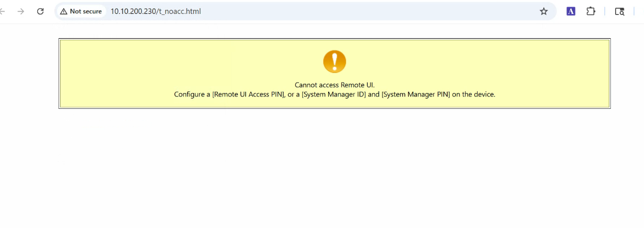Click the words 'Configure a' in the message
The image size is (644, 228).
pos(192,94)
